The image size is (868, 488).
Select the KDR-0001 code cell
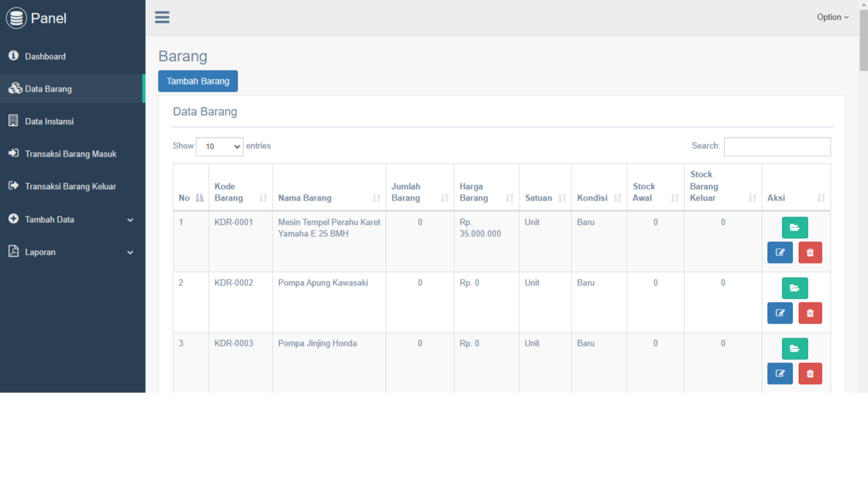pos(241,242)
